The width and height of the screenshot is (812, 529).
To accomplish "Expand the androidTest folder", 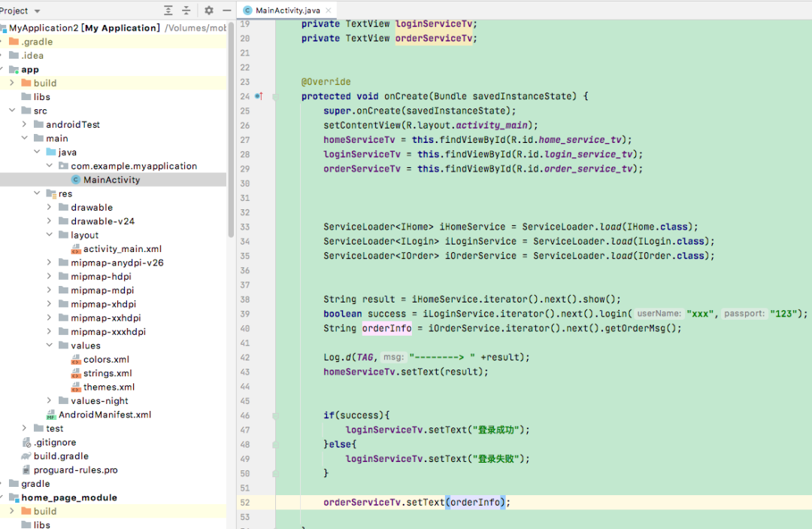I will [24, 124].
